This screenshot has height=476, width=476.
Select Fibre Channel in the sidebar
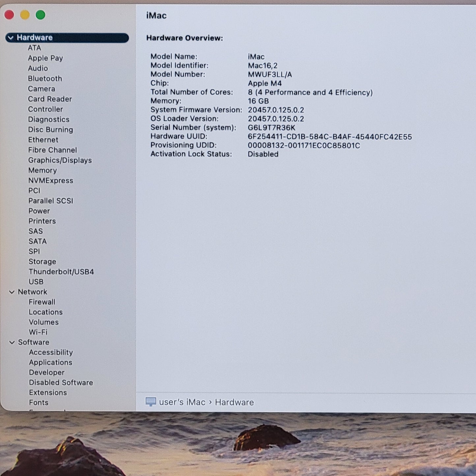(52, 150)
